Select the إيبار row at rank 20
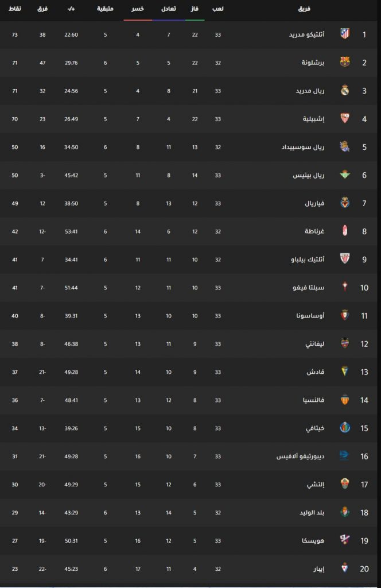 pos(188,568)
